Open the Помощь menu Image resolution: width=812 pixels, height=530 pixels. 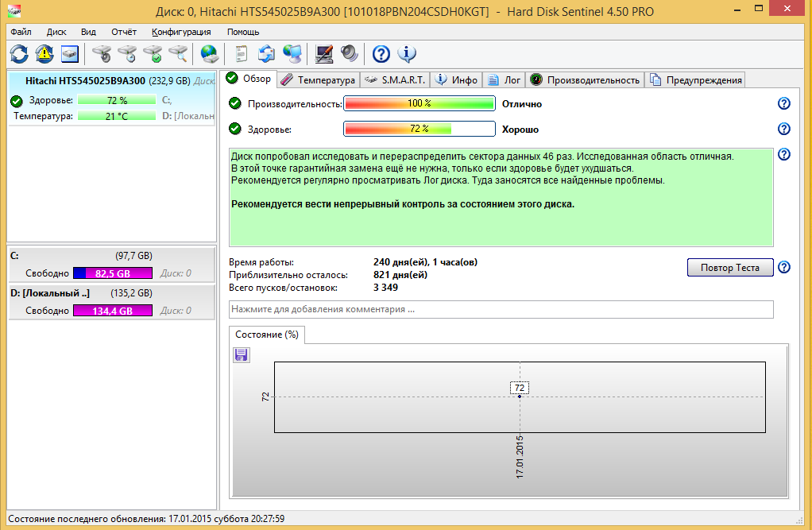pyautogui.click(x=243, y=32)
